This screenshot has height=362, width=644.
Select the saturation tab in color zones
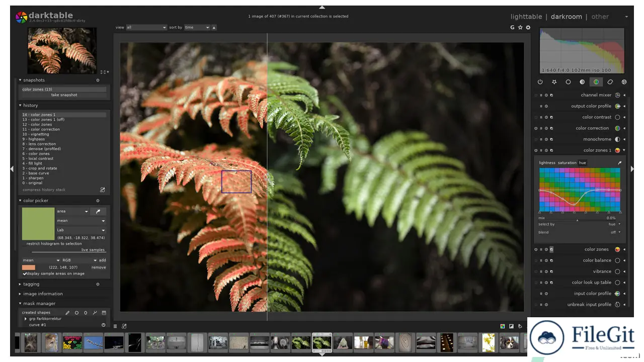[567, 163]
